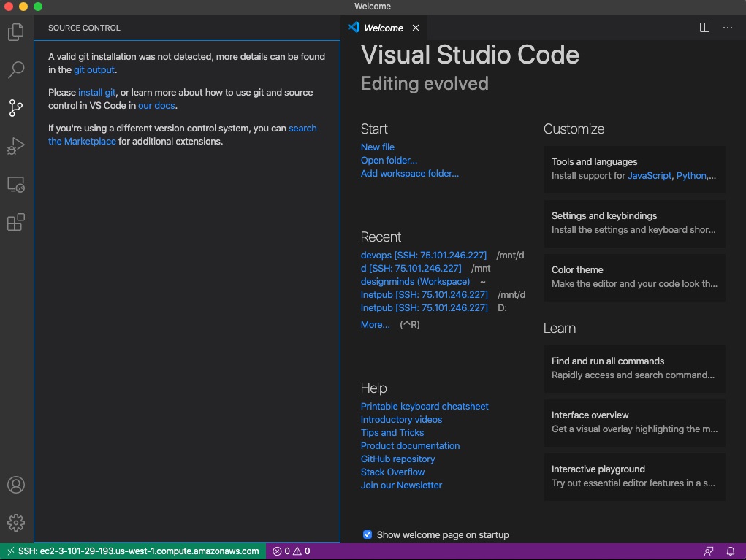
Task: Open the Run and Debug view
Action: click(16, 146)
